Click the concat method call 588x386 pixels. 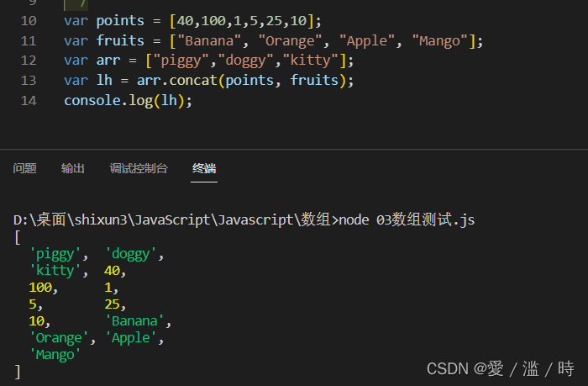(193, 81)
